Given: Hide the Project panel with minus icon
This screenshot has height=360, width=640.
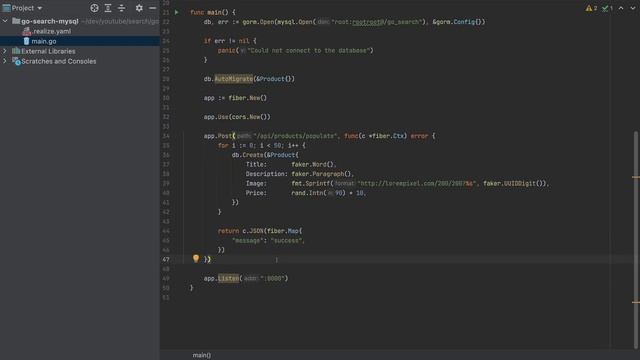Looking at the screenshot, I should pyautogui.click(x=152, y=8).
